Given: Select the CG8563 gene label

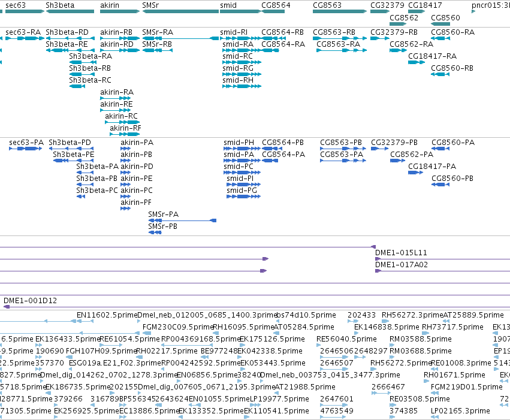Looking at the screenshot, I should click(327, 5).
